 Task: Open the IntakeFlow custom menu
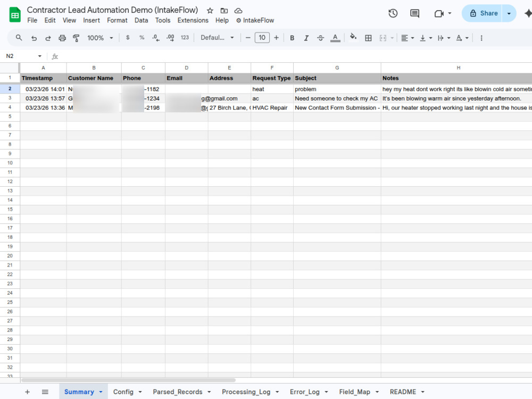[255, 20]
